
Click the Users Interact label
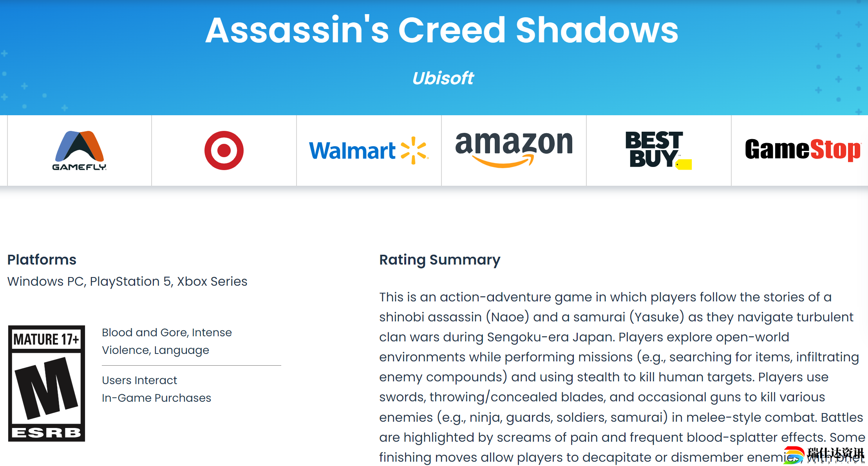(139, 380)
